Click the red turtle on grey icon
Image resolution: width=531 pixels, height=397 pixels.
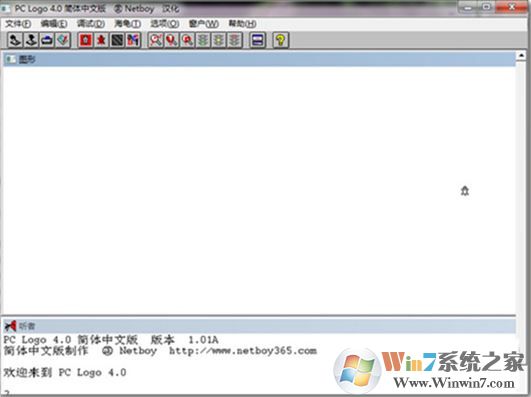[101, 40]
